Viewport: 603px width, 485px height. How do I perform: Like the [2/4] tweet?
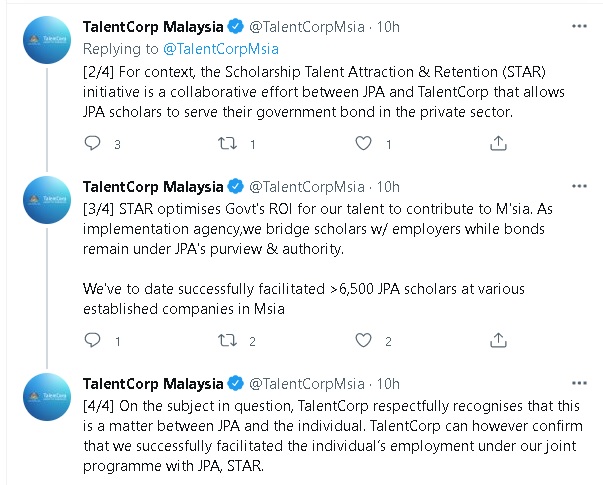tap(363, 143)
